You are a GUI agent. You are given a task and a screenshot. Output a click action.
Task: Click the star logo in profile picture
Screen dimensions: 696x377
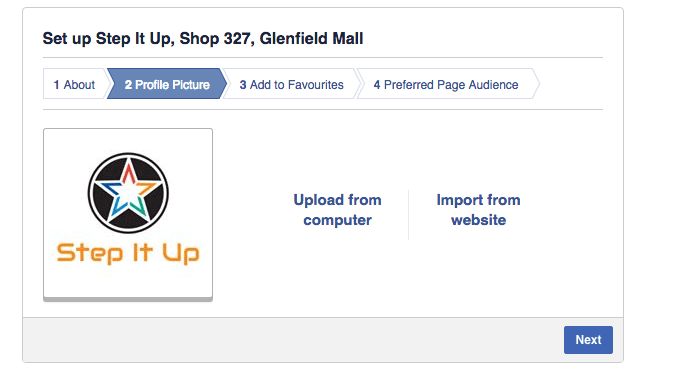pyautogui.click(x=128, y=193)
